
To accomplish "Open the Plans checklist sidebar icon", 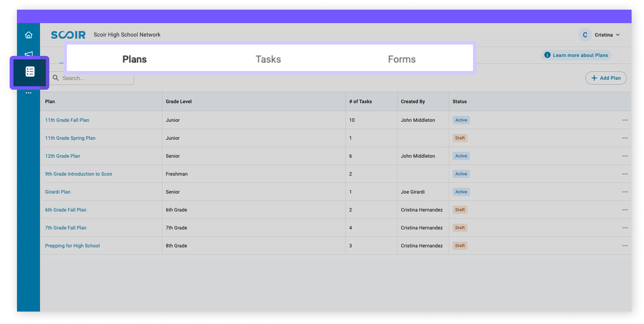I will tap(30, 72).
